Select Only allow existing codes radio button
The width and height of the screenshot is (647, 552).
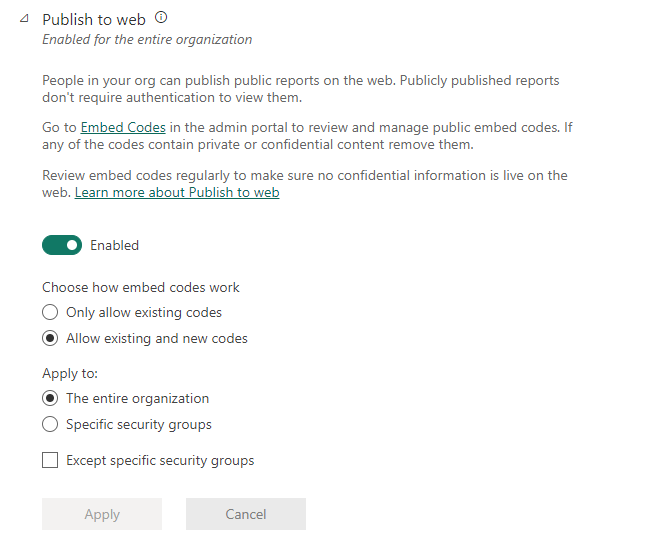click(x=50, y=312)
